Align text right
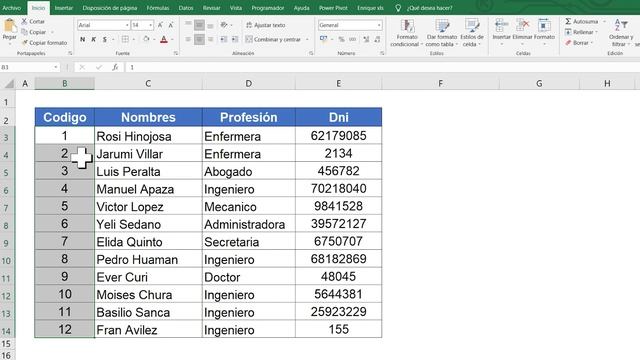The image size is (640, 360). coord(211,39)
